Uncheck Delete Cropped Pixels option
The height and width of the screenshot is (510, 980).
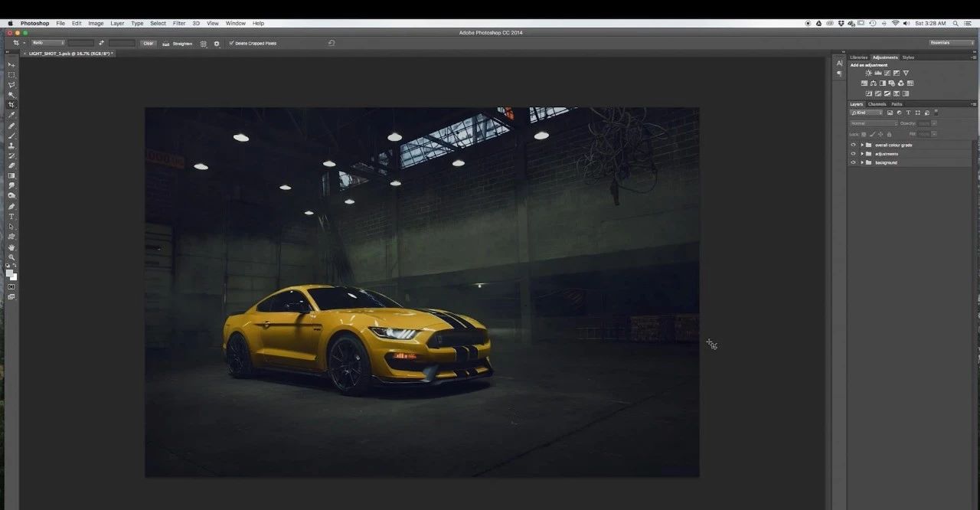(x=231, y=44)
